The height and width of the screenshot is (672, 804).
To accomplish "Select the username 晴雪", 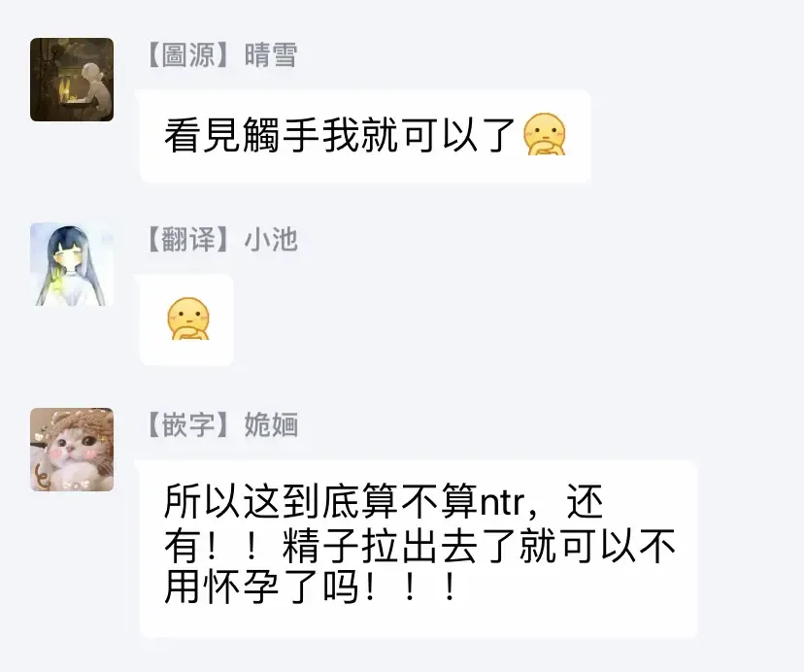I will click(x=270, y=55).
